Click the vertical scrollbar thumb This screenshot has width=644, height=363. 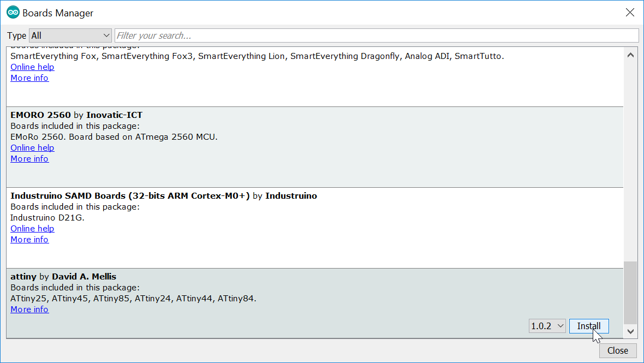(x=630, y=293)
